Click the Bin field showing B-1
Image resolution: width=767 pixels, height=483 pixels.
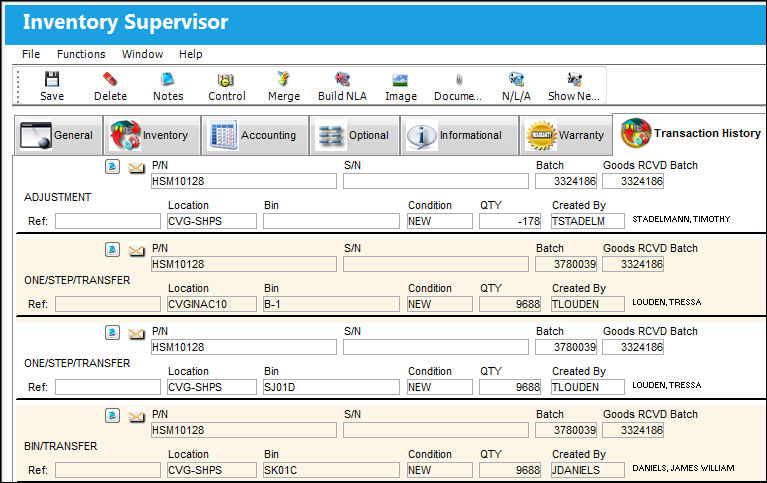click(x=331, y=304)
